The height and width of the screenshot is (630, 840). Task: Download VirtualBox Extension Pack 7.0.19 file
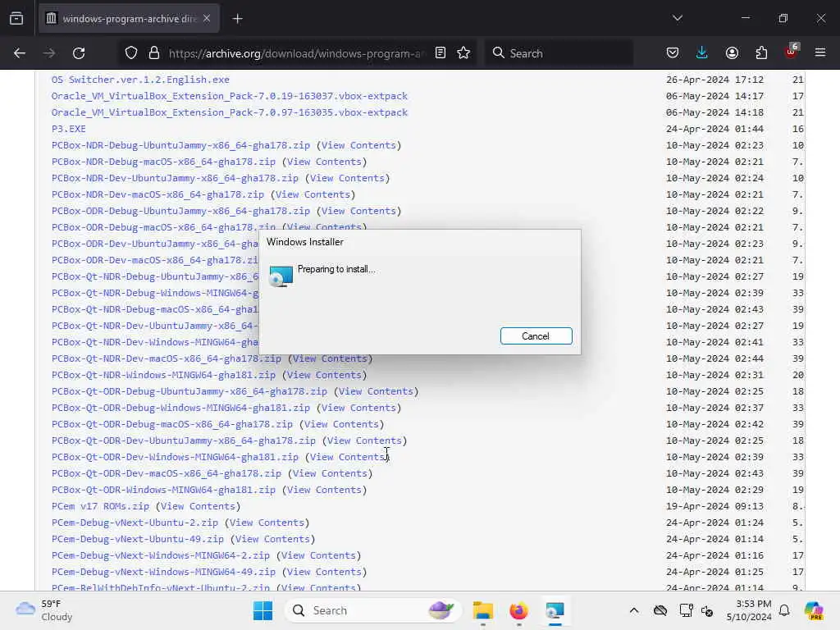(230, 96)
